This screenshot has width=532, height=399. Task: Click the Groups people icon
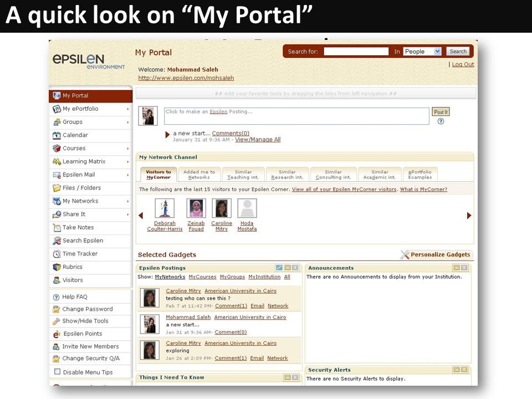click(57, 122)
